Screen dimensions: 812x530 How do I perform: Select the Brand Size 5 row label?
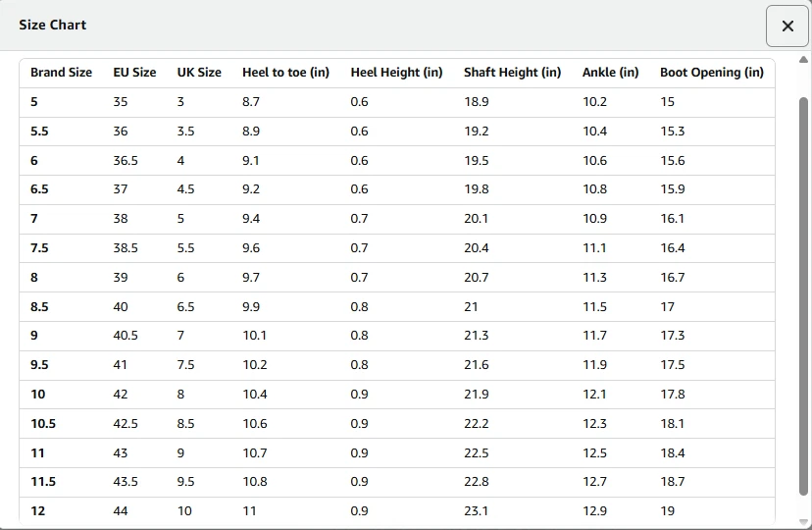34,102
